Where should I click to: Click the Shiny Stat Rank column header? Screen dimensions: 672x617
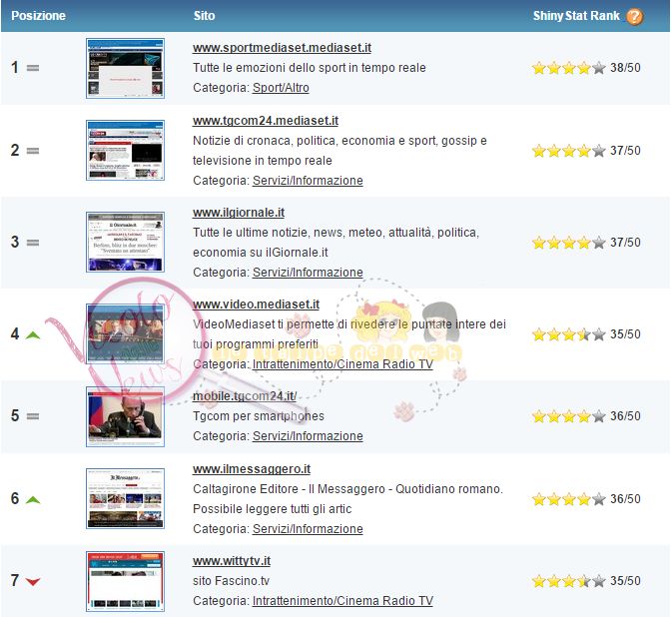coord(576,16)
